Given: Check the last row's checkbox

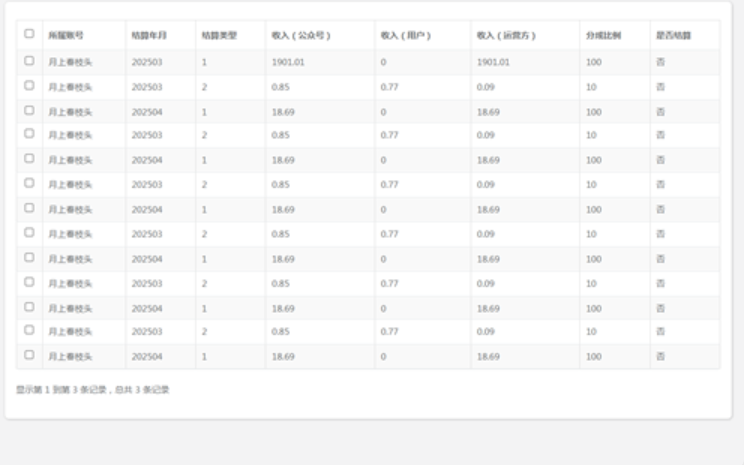Looking at the screenshot, I should coord(30,355).
